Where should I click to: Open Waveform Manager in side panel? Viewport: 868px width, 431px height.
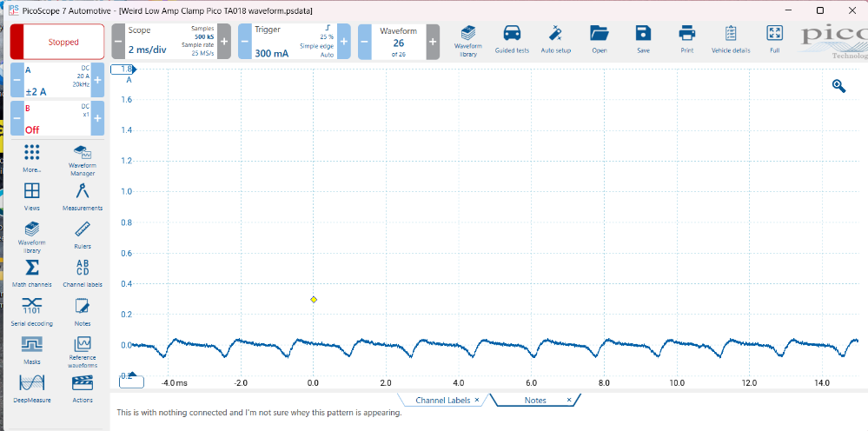[x=82, y=161]
